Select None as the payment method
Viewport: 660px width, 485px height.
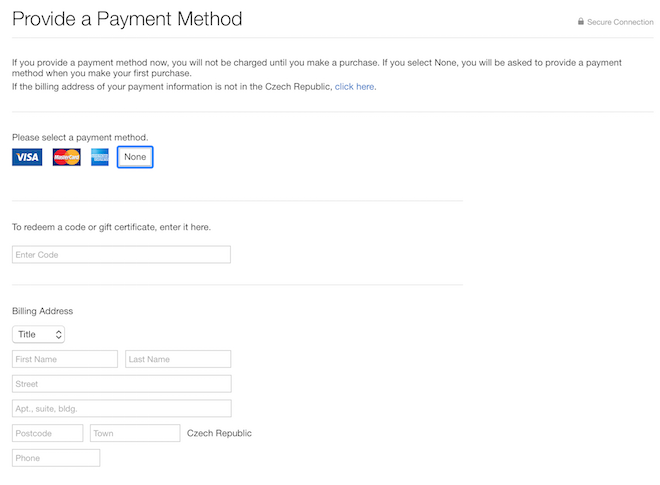[x=135, y=157]
